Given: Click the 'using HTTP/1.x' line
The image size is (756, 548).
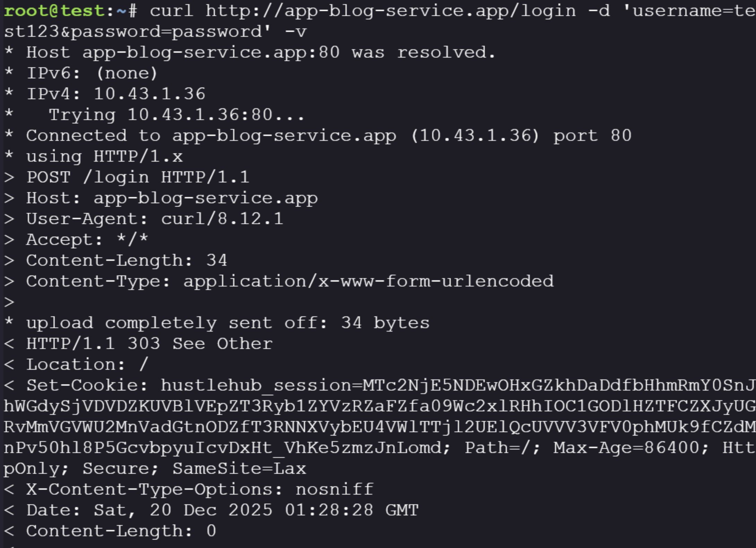Looking at the screenshot, I should click(104, 156).
